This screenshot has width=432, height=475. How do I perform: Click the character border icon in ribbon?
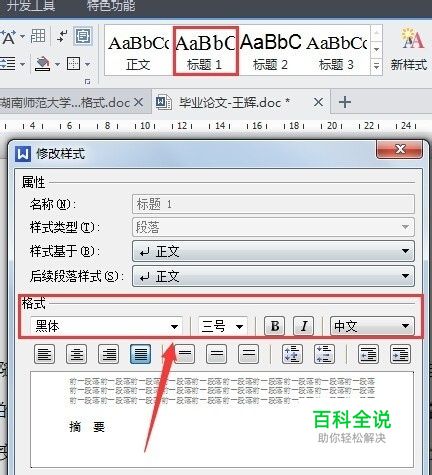click(x=83, y=36)
